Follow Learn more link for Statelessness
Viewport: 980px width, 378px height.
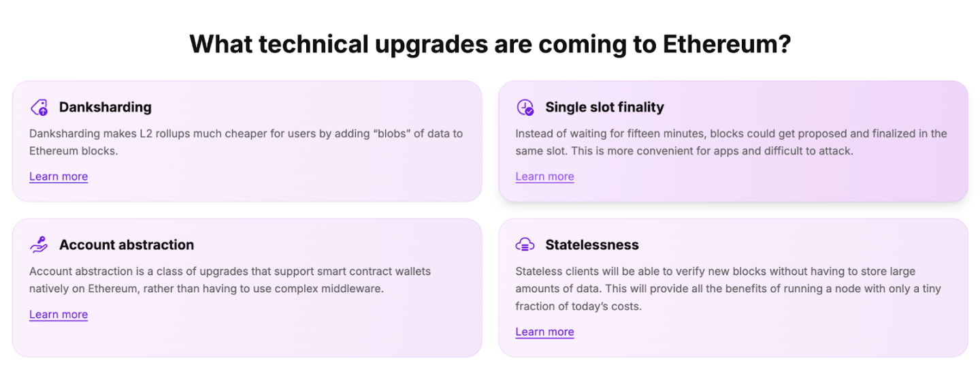coord(544,332)
